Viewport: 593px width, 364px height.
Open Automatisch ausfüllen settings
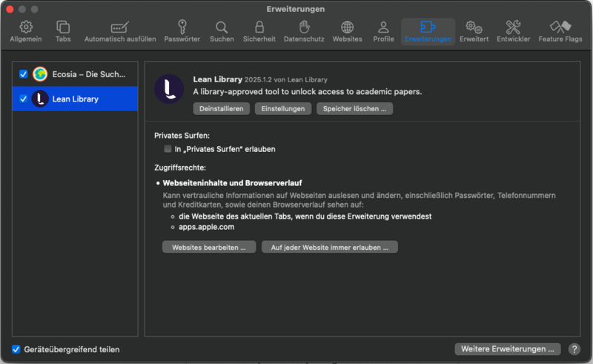click(120, 31)
